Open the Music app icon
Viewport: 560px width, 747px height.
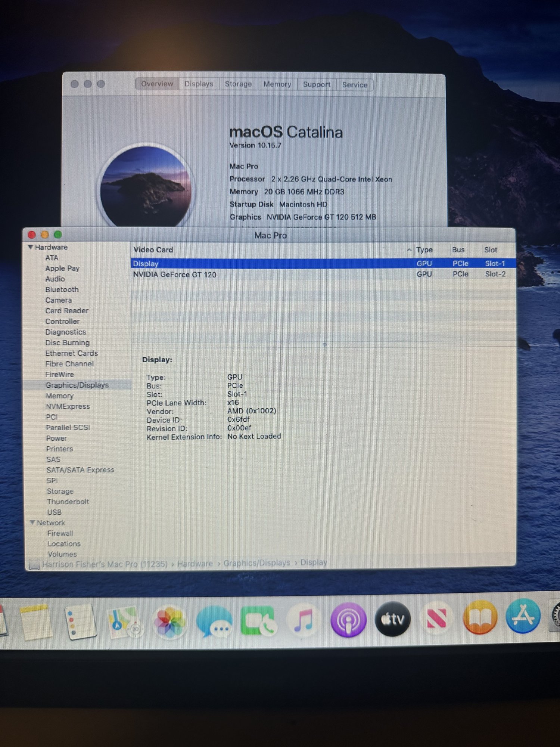tap(303, 620)
